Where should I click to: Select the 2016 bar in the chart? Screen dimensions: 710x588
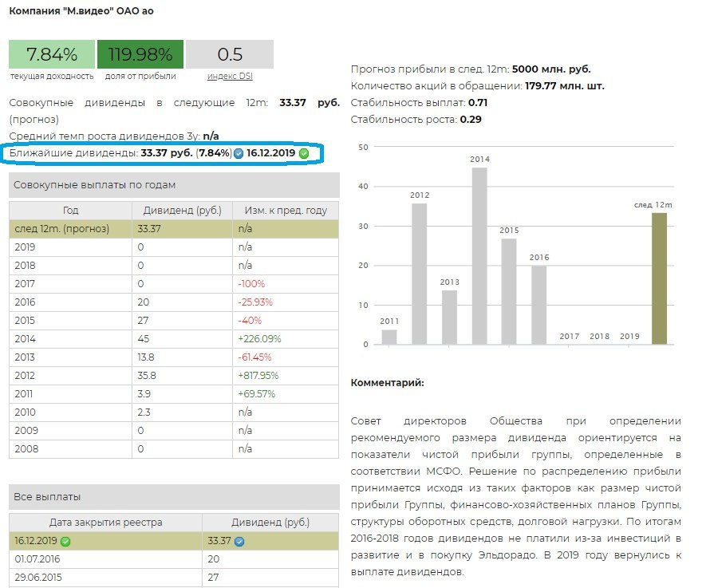(x=538, y=305)
